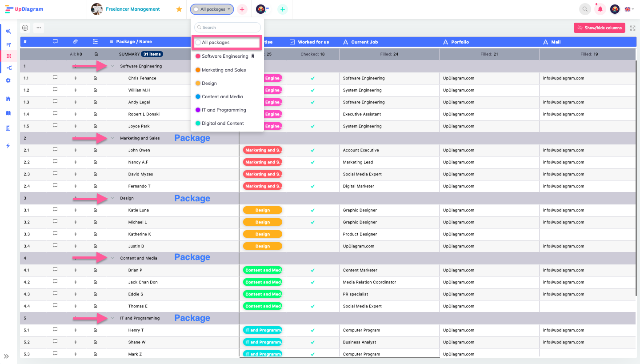This screenshot has height=364, width=640.
Task: Toggle Worked for us for Robert L Donski
Action: click(x=312, y=114)
